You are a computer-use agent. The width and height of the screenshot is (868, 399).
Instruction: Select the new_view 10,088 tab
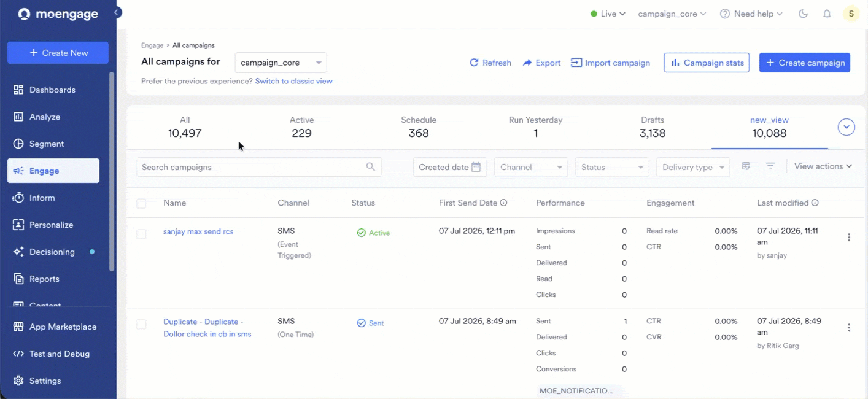[769, 127]
